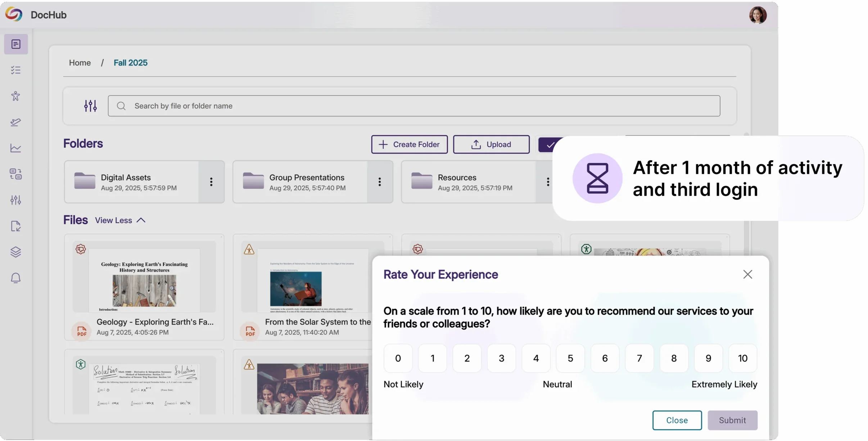Open the accessibility figure sidebar icon
Screen dimensions: 868x441
pos(15,96)
